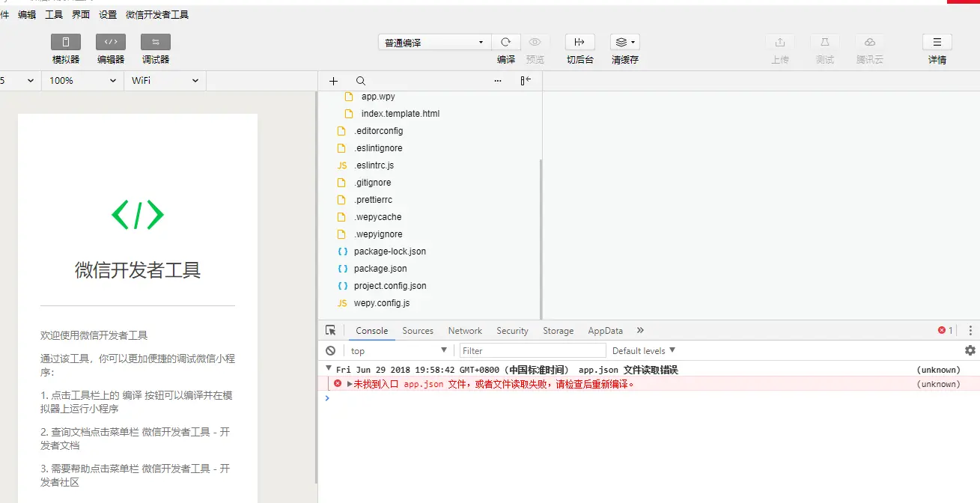Open the Default levels dropdown
Image resolution: width=980 pixels, height=503 pixels.
(644, 350)
